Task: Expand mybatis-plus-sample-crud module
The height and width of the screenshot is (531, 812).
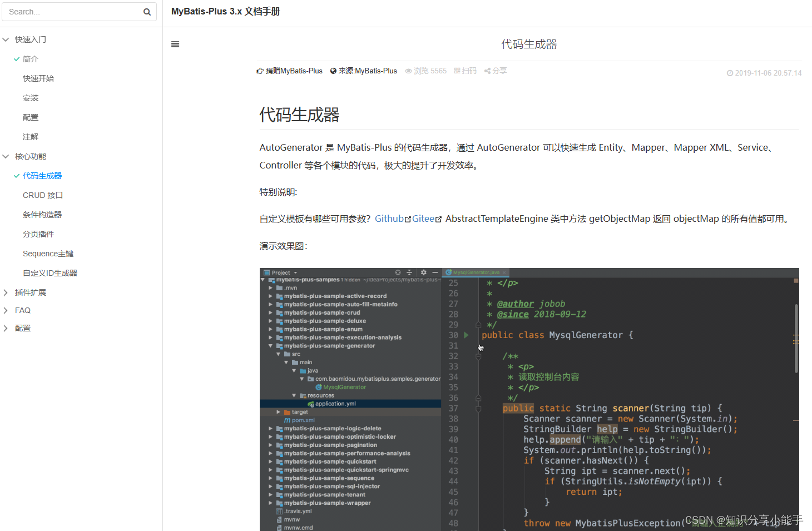Action: (x=271, y=313)
